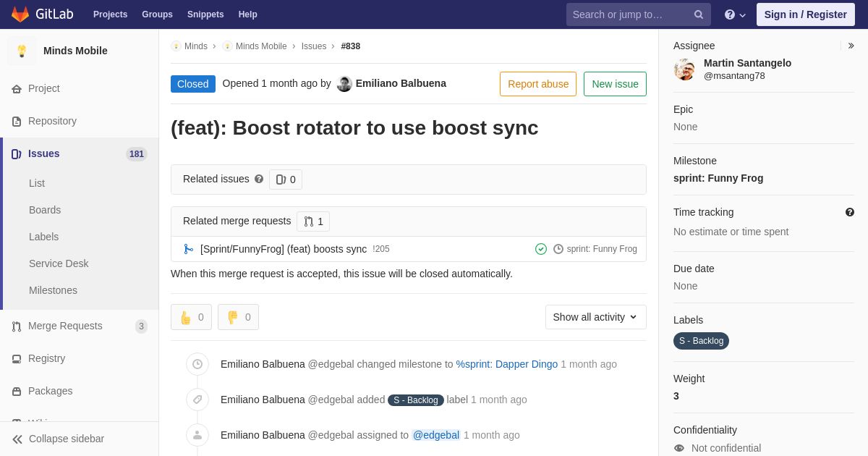
Task: Click the Minds Mobile lightbulb project avatar
Action: tap(22, 51)
